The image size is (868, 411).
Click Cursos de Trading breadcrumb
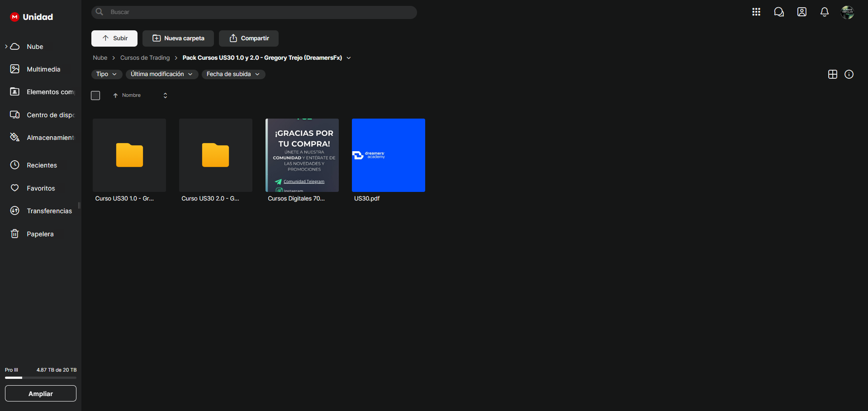(145, 58)
